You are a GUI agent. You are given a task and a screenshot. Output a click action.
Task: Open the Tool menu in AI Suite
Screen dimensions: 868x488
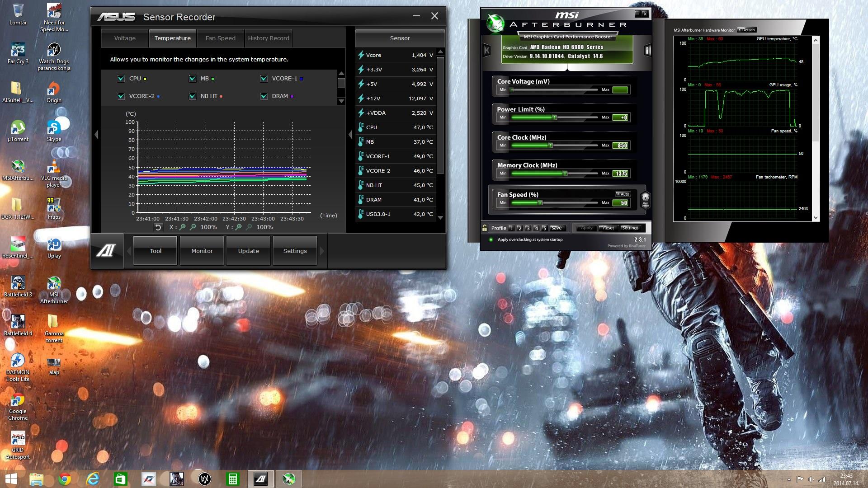[x=156, y=251]
